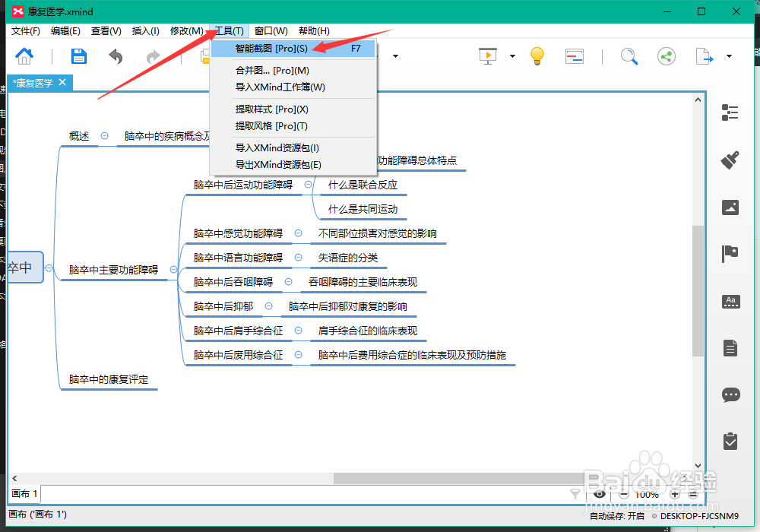Click the fit-to-actual-size icon beside zoom plus
The width and height of the screenshot is (760, 532).
tap(693, 494)
